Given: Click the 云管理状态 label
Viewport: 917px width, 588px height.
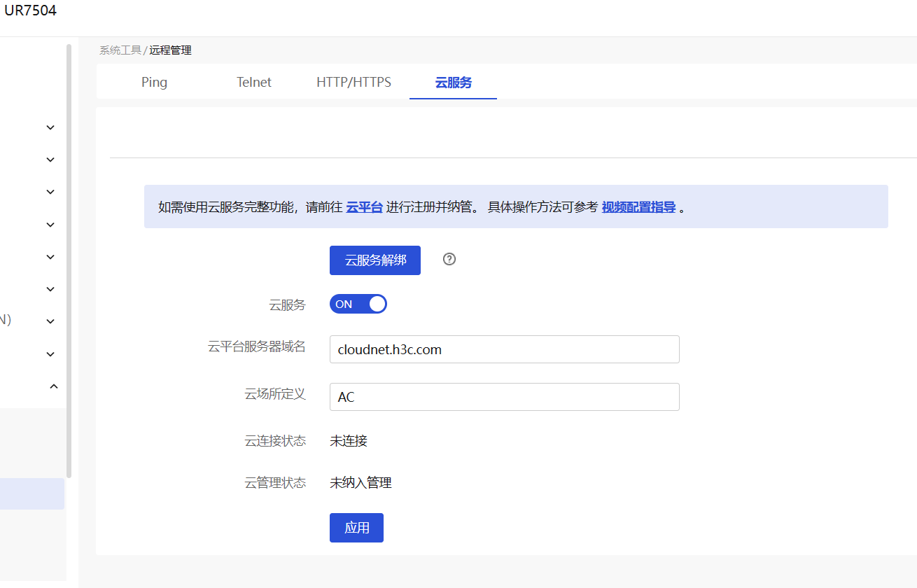Looking at the screenshot, I should click(275, 483).
